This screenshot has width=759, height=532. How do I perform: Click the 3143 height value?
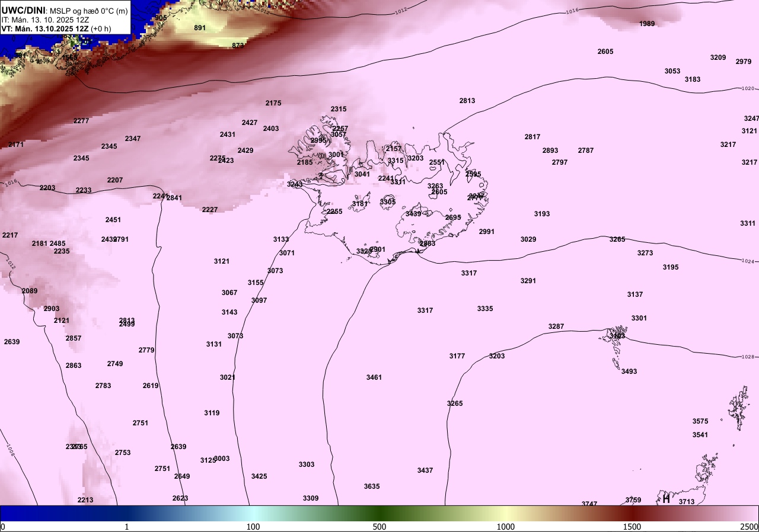229,312
